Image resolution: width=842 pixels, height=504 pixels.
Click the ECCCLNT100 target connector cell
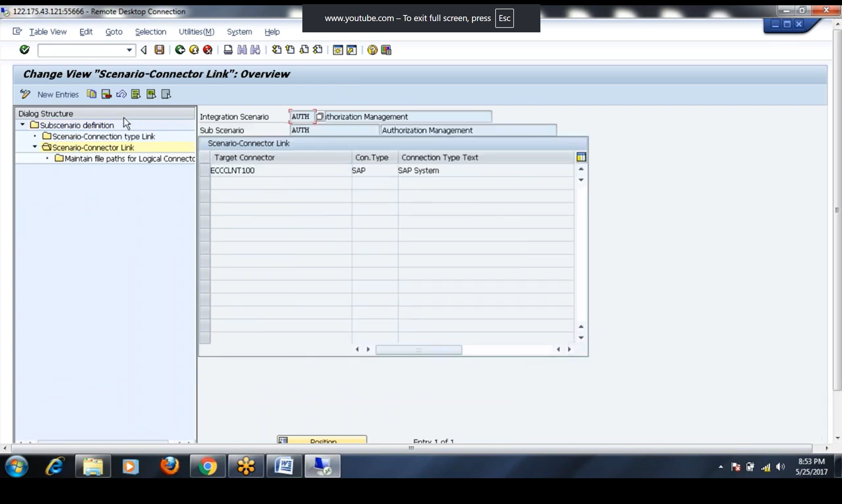click(281, 170)
